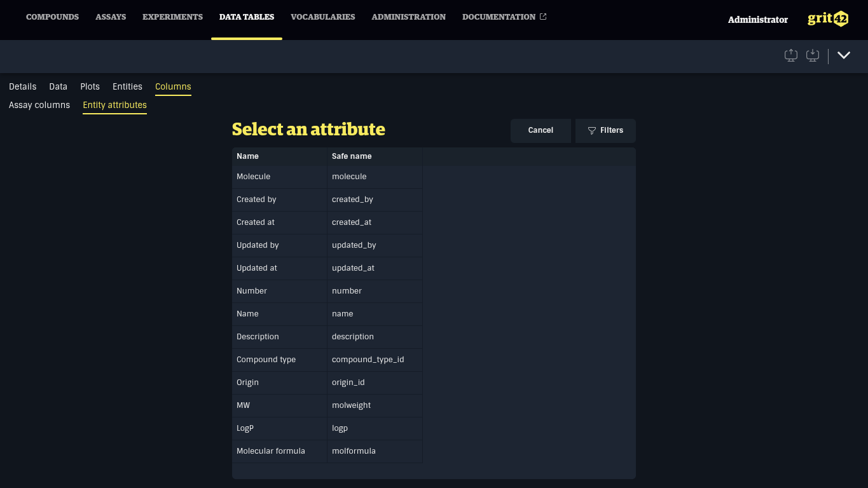The height and width of the screenshot is (488, 868).
Task: Collapse the header with the chevron icon
Action: [844, 55]
